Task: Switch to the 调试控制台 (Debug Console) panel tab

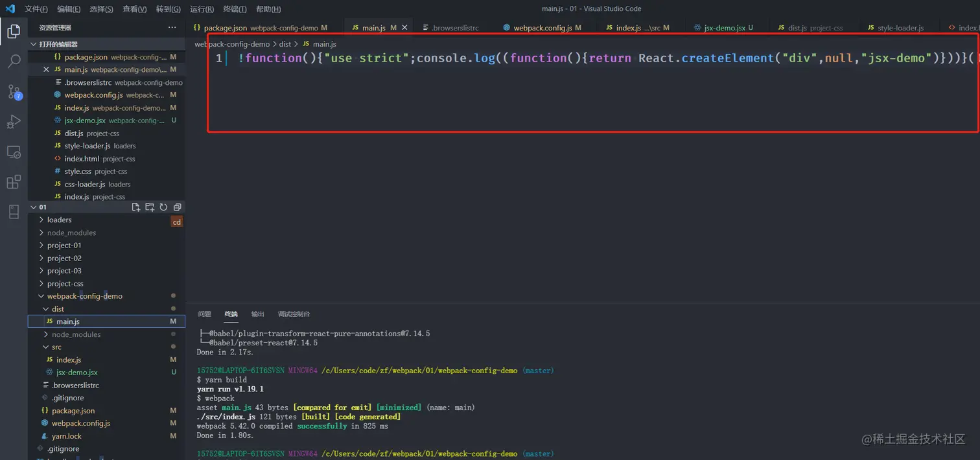Action: pos(294,314)
